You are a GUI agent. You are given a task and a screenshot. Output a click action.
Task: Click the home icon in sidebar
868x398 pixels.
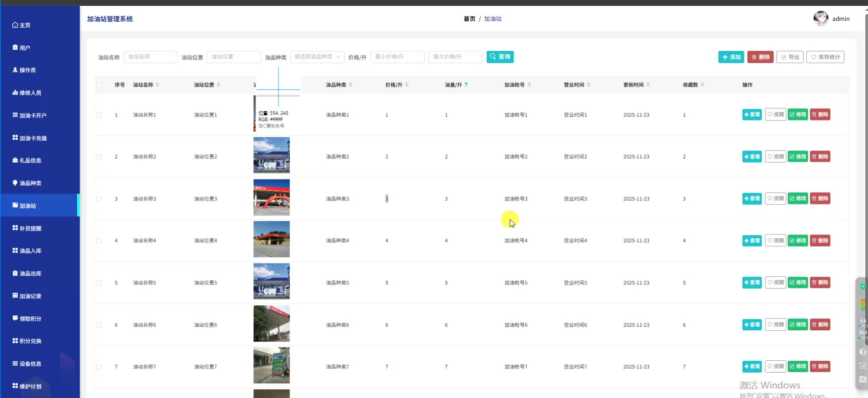tap(15, 25)
